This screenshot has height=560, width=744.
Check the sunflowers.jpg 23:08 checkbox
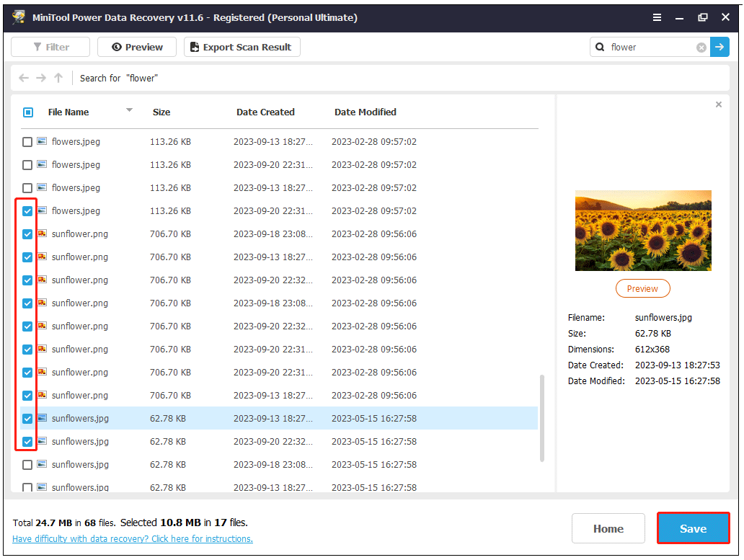click(27, 465)
